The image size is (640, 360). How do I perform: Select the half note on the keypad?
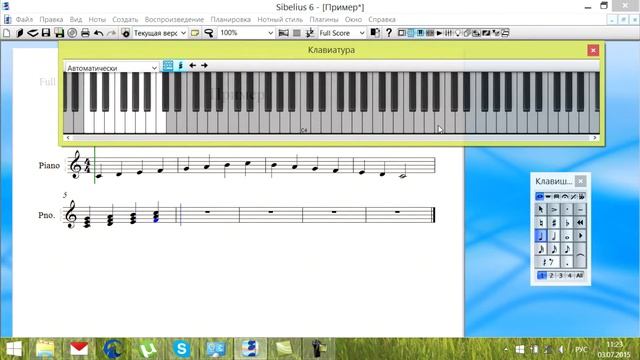click(554, 236)
